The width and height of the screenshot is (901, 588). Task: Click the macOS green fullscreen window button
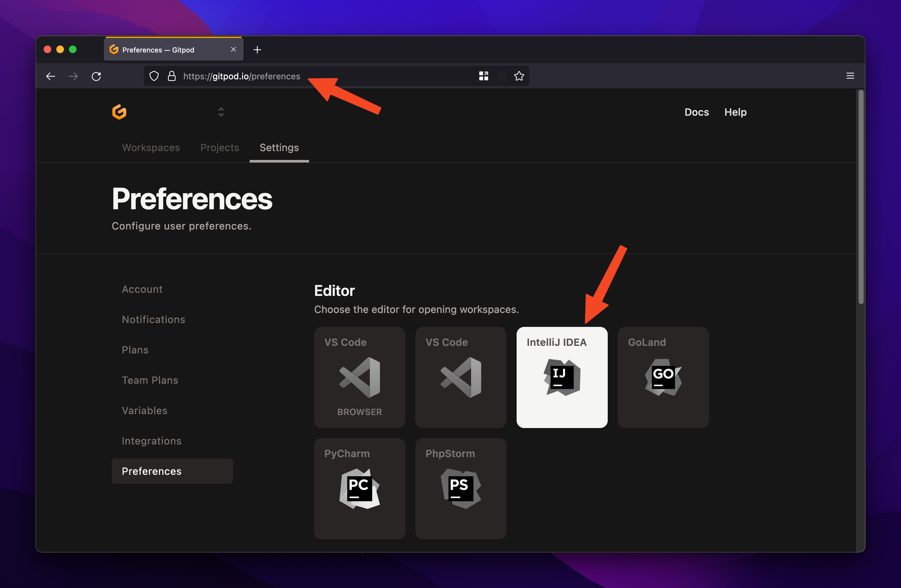73,49
